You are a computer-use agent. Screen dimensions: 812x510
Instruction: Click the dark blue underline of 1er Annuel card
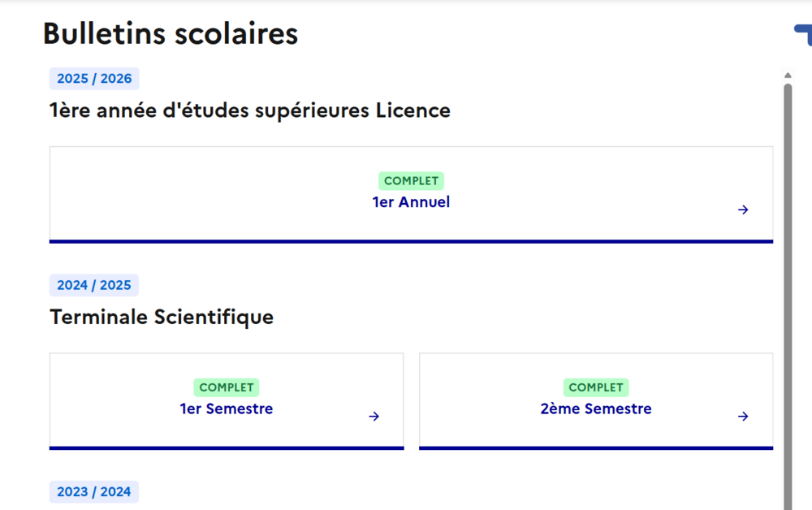411,241
